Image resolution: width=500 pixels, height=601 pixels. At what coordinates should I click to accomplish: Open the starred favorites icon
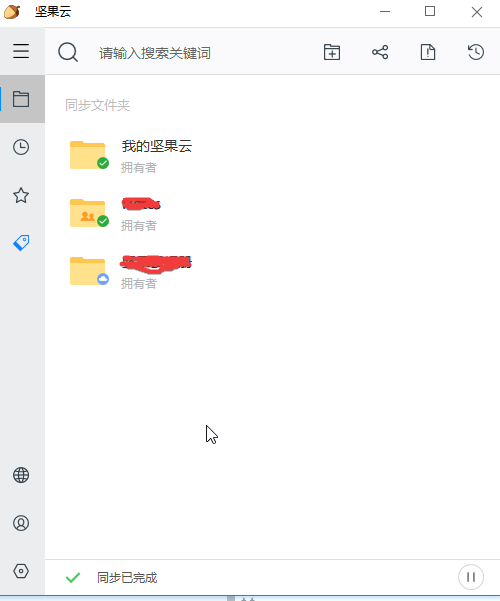tap(21, 195)
